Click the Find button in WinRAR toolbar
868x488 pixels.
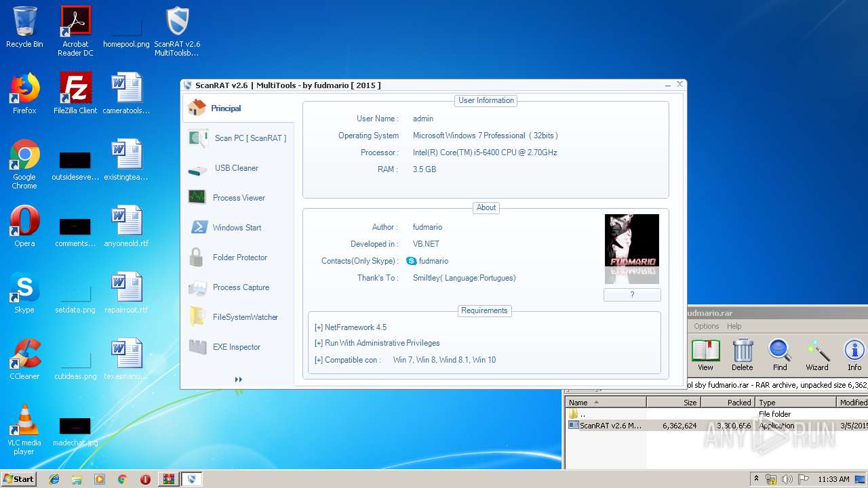pos(780,355)
